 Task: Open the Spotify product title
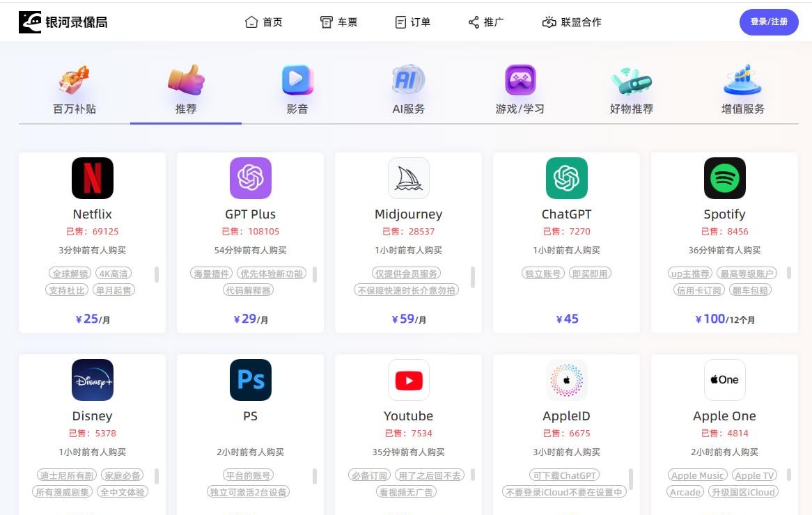pos(724,214)
